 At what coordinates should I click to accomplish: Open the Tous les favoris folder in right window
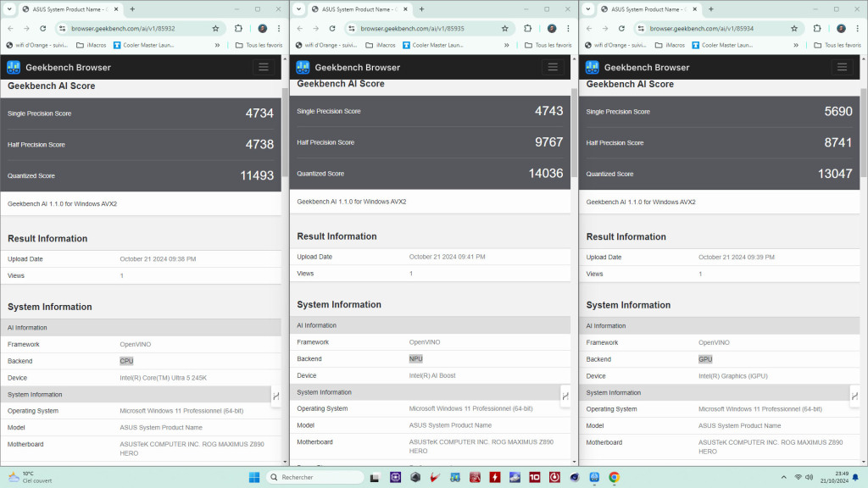pos(837,46)
